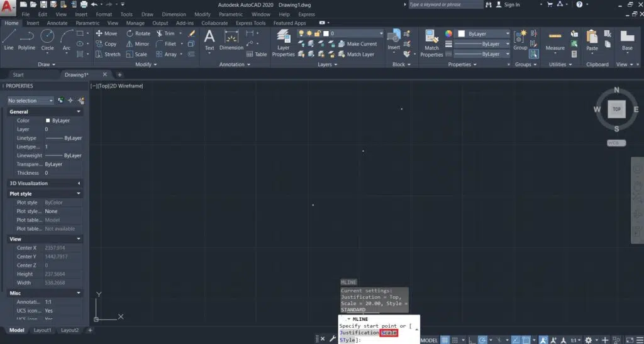Collapse the General section in Properties palette
The width and height of the screenshot is (644, 344).
coord(79,112)
